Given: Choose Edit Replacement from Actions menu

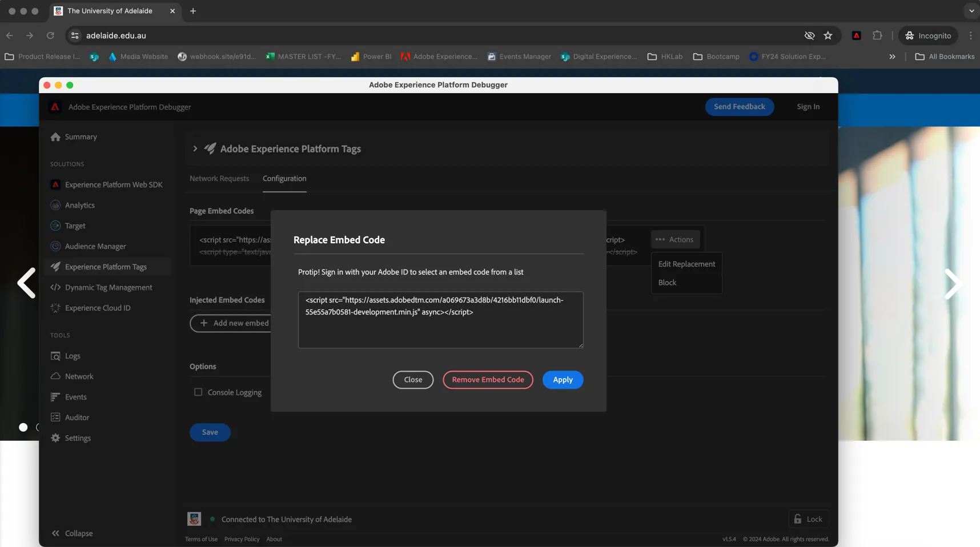Looking at the screenshot, I should tap(686, 264).
